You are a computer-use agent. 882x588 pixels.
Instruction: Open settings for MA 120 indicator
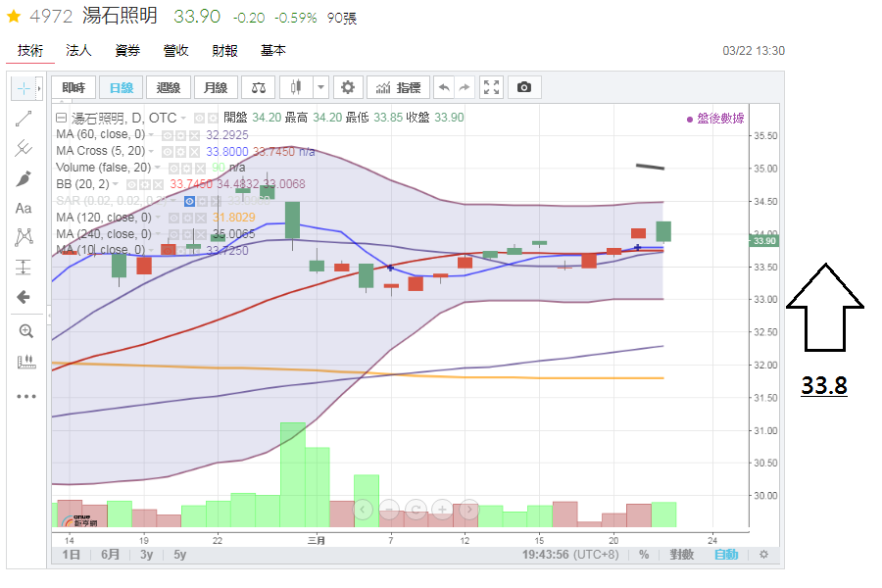pos(188,219)
